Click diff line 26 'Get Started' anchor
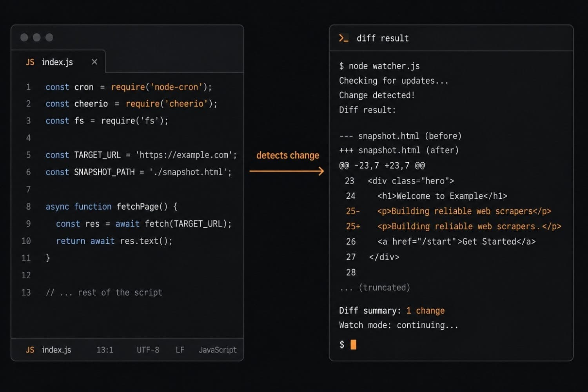 (x=441, y=241)
